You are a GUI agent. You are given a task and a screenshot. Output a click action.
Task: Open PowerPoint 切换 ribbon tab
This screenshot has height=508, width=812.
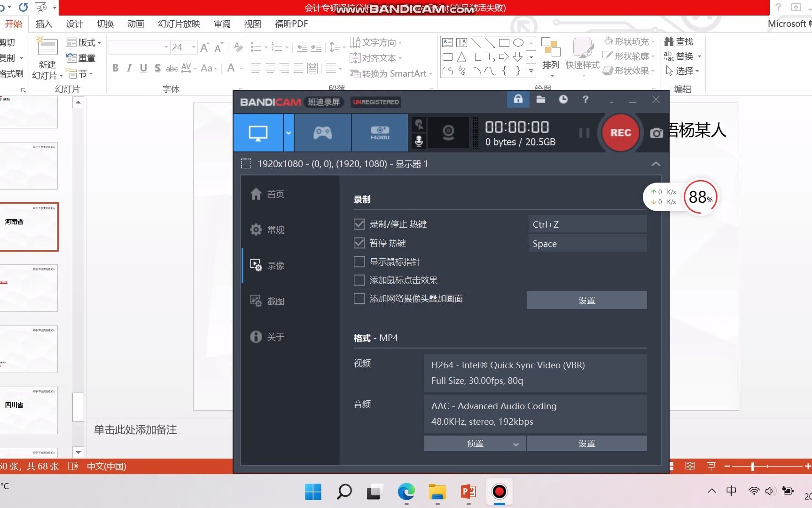[105, 24]
